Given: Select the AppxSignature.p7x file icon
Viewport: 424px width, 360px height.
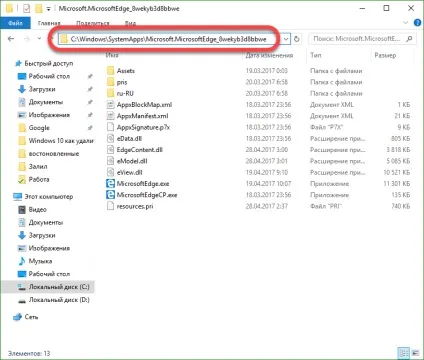Looking at the screenshot, I should click(111, 127).
